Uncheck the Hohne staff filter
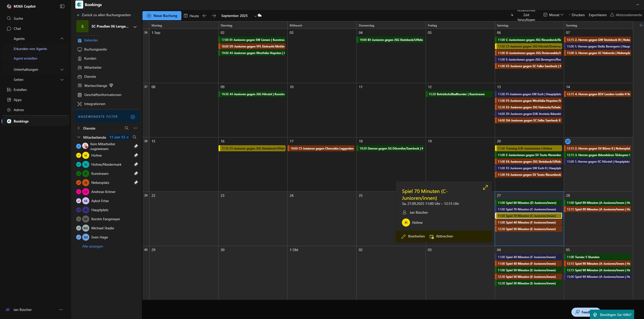 tap(79, 155)
